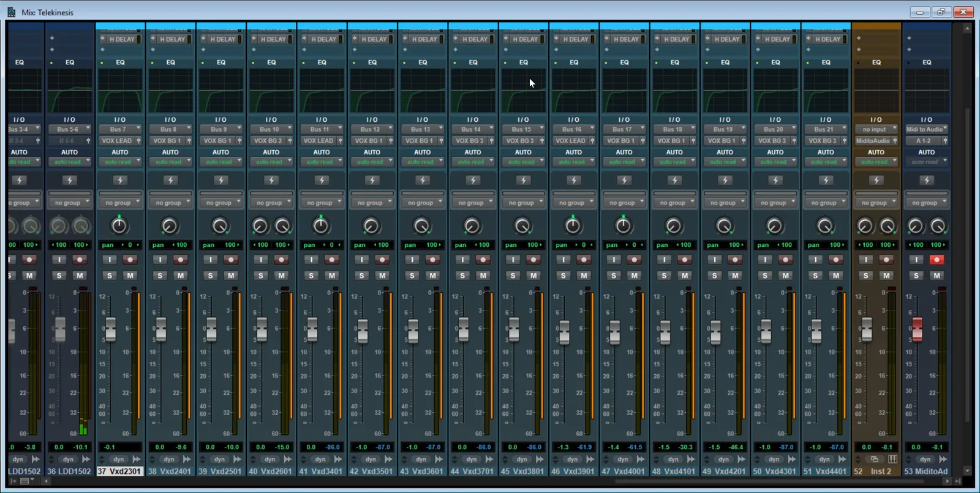The width and height of the screenshot is (980, 493).
Task: Click the lightning button on track 53 MiditoAd
Action: pyautogui.click(x=927, y=180)
